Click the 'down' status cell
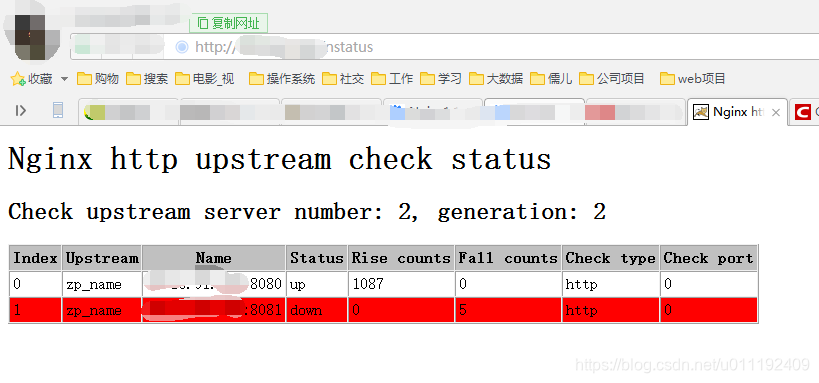Viewport: 819px width, 383px height. pos(317,310)
